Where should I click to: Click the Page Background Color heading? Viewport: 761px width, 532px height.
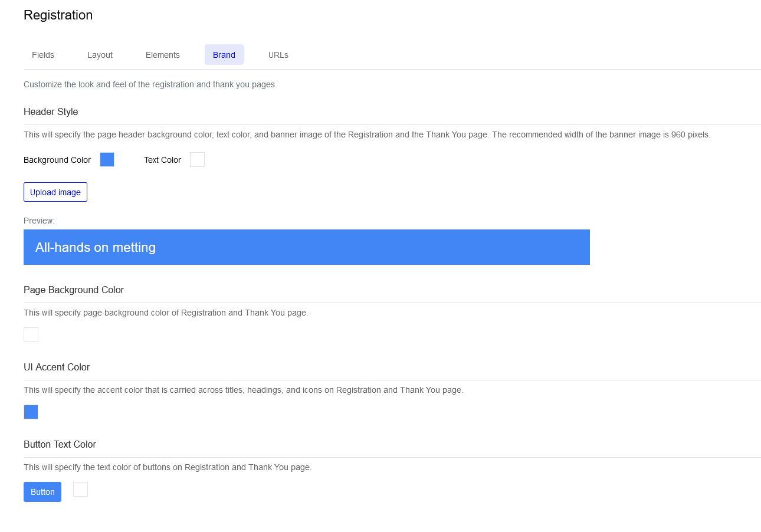pyautogui.click(x=74, y=290)
